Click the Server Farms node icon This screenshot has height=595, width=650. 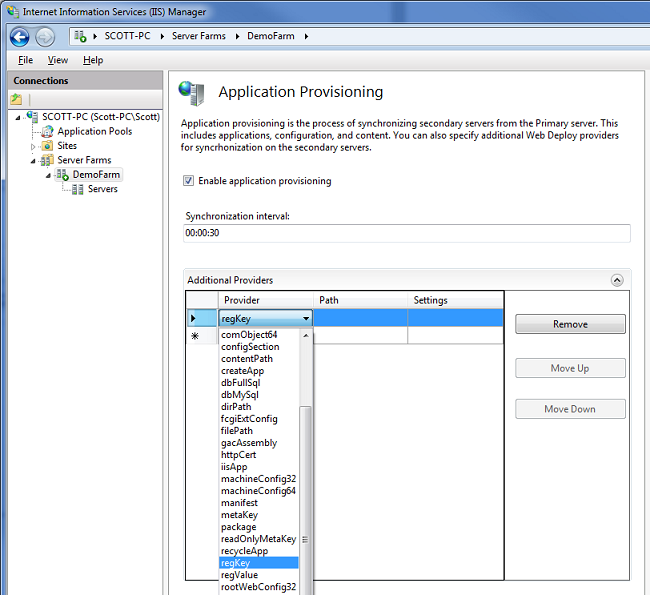click(x=48, y=160)
